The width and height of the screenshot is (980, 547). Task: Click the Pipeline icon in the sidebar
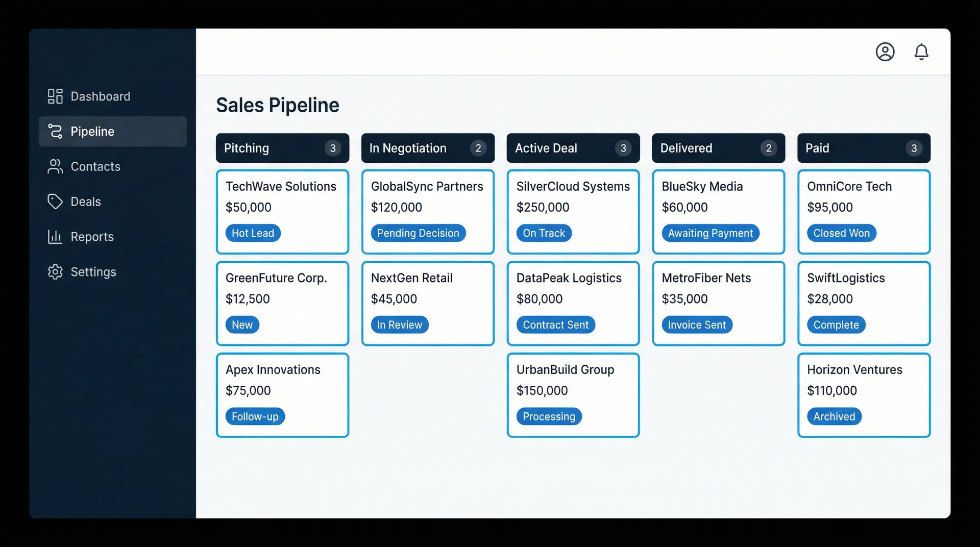tap(55, 131)
